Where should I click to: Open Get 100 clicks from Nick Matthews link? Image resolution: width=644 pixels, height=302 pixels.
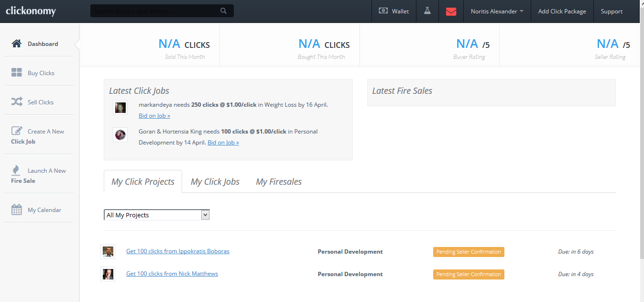pyautogui.click(x=172, y=274)
